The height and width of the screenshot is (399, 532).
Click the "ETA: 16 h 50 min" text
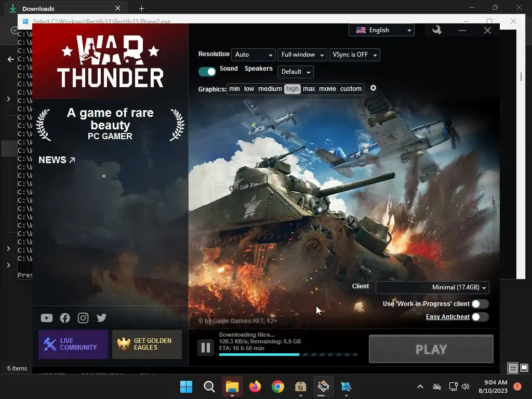point(242,348)
